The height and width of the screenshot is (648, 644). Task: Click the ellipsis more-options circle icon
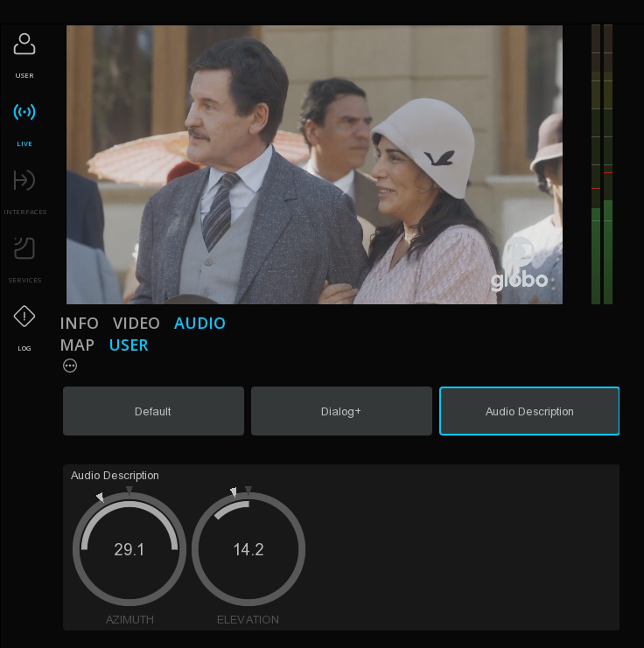coord(70,366)
